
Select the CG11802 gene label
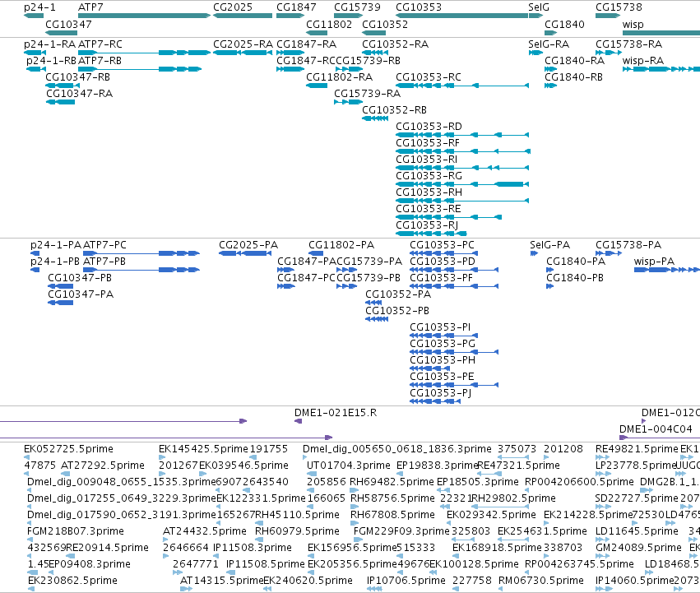[329, 24]
